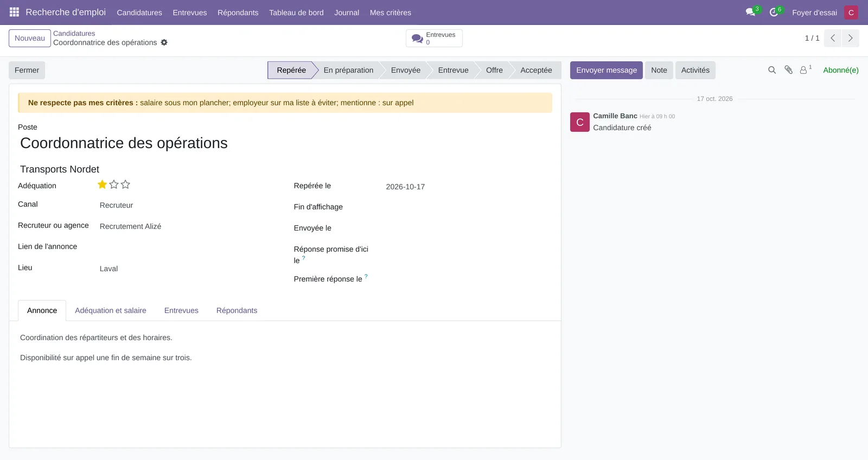The height and width of the screenshot is (460, 868).
Task: Set stage to Envoyée
Action: (406, 70)
